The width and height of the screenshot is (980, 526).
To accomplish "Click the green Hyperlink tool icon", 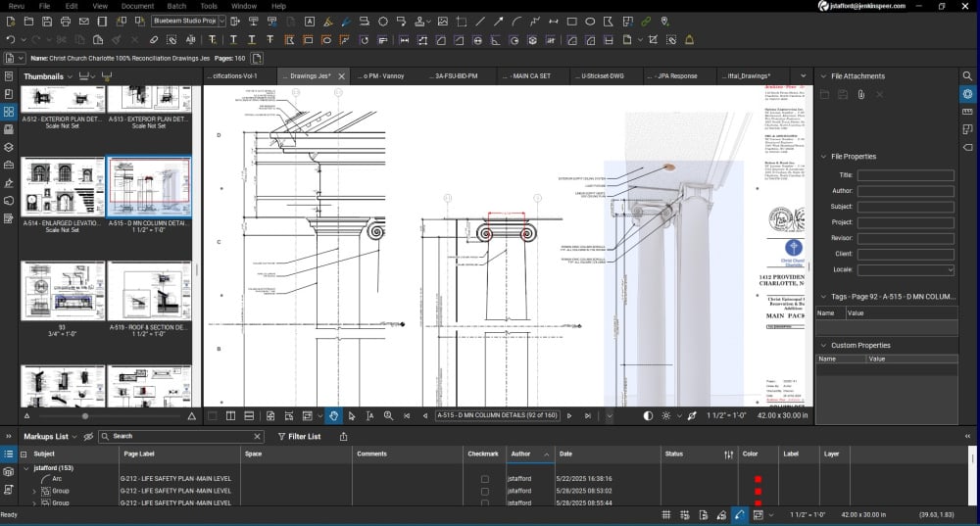I will 646,22.
